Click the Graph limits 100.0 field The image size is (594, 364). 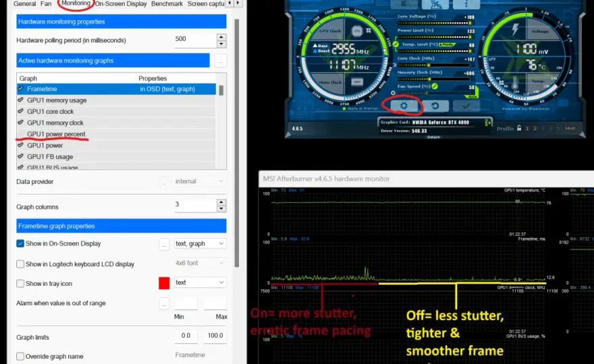215,336
